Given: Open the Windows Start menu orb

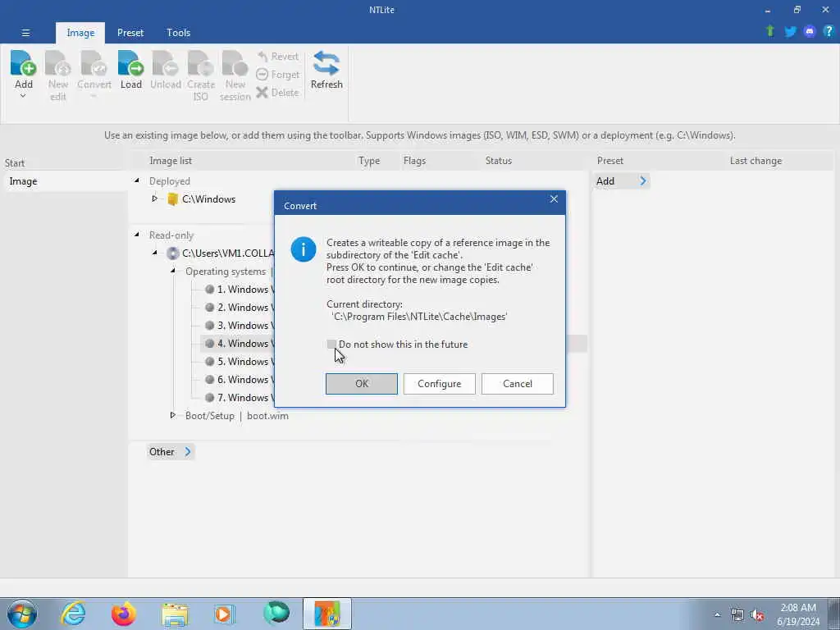Looking at the screenshot, I should tap(22, 614).
